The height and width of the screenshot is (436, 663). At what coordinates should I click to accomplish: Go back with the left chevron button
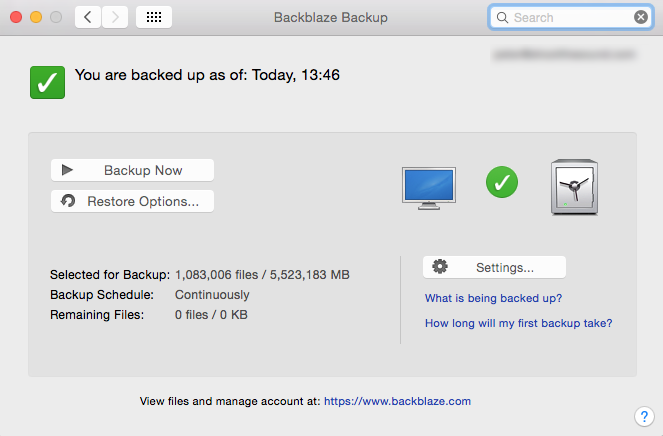coord(88,17)
